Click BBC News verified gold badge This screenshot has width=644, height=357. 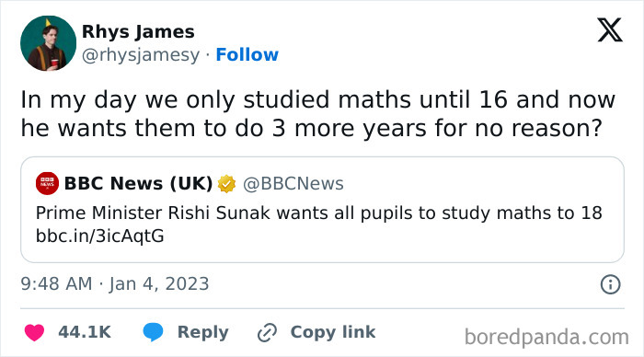click(226, 184)
